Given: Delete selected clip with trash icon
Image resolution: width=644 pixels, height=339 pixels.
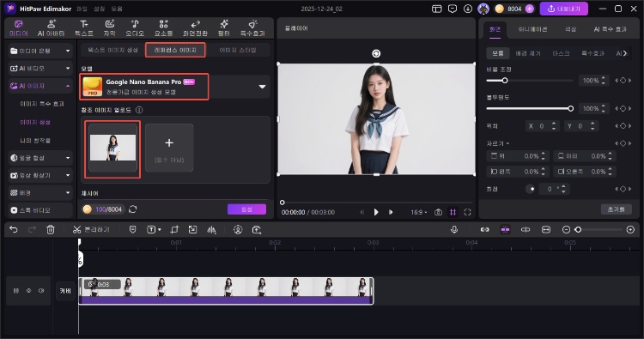Looking at the screenshot, I should [x=50, y=229].
